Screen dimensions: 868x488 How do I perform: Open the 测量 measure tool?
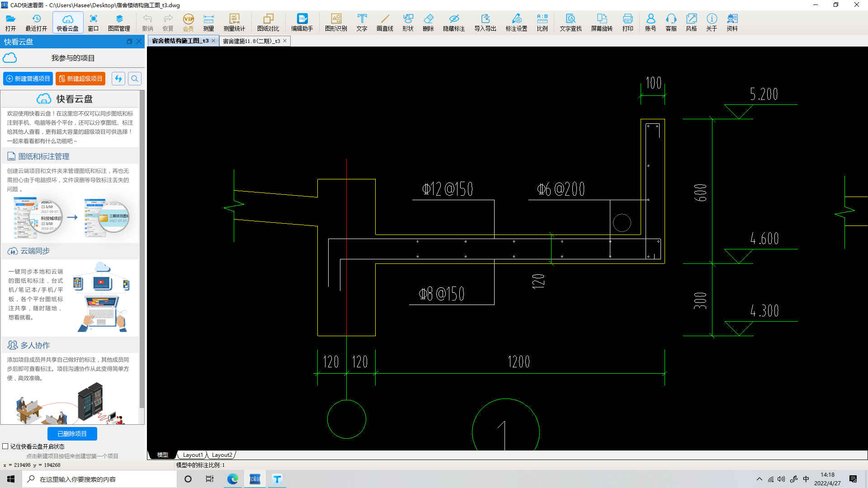pos(208,22)
